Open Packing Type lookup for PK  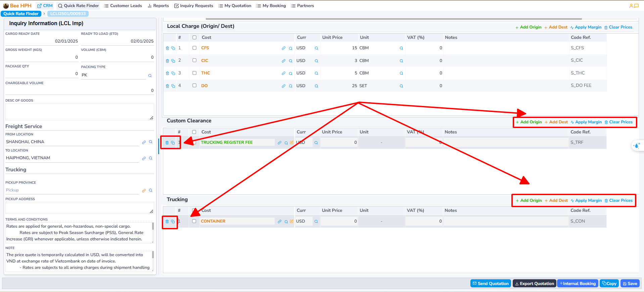(x=150, y=76)
